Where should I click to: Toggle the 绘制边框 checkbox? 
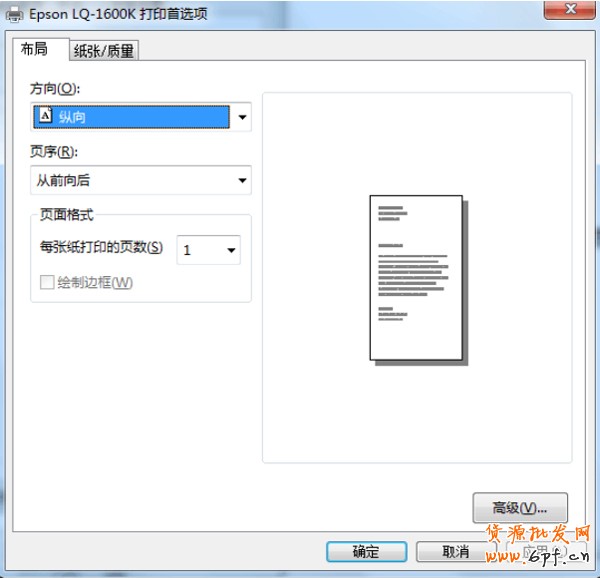pos(46,283)
